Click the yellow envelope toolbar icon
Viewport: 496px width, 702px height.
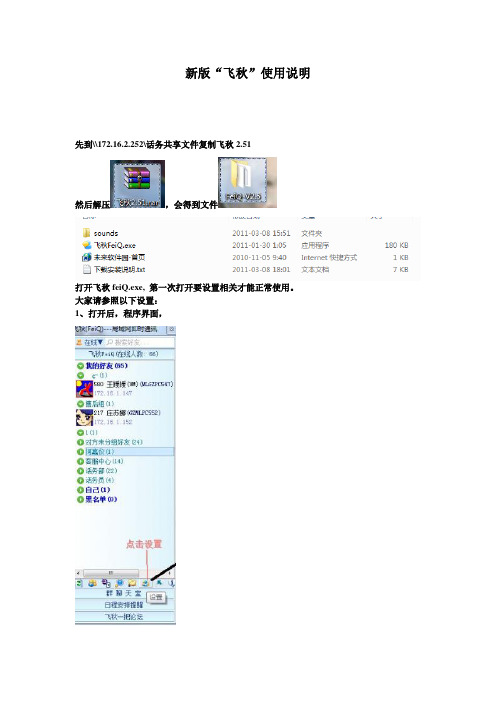click(132, 583)
